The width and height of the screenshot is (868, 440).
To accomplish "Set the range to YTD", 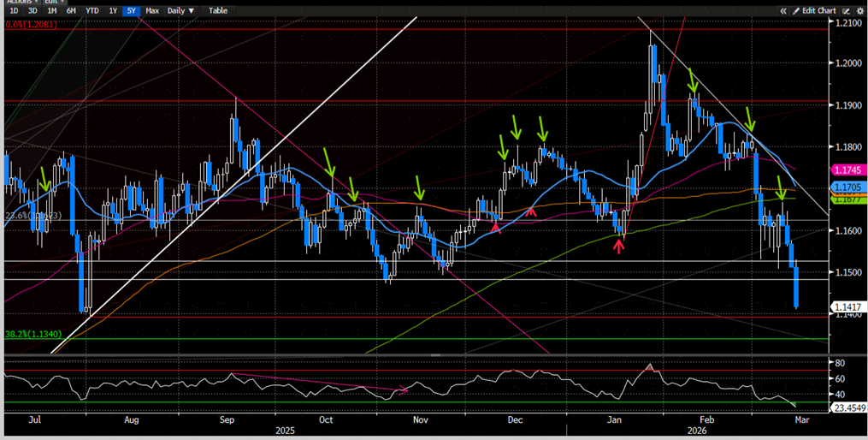I will click(x=91, y=10).
